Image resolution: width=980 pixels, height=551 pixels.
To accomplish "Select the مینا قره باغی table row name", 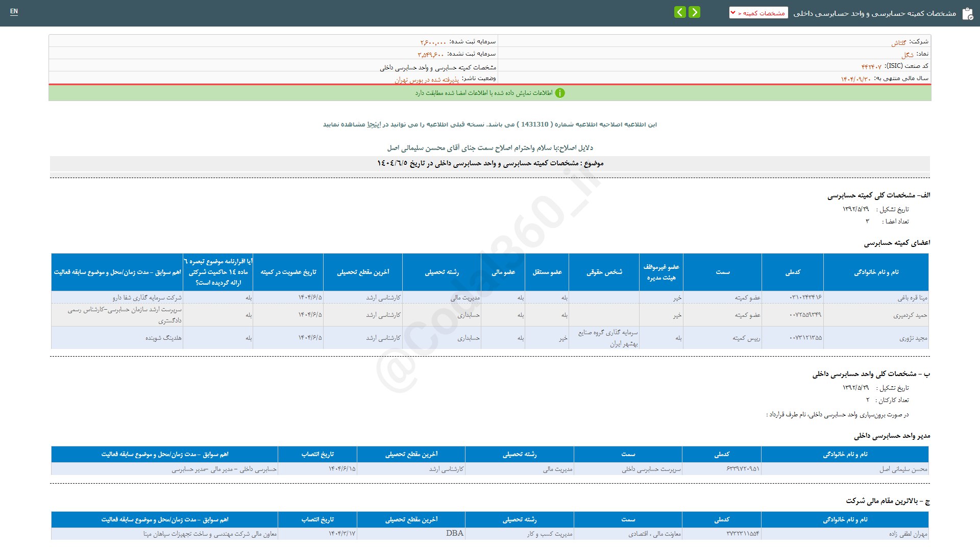I will [x=912, y=297].
